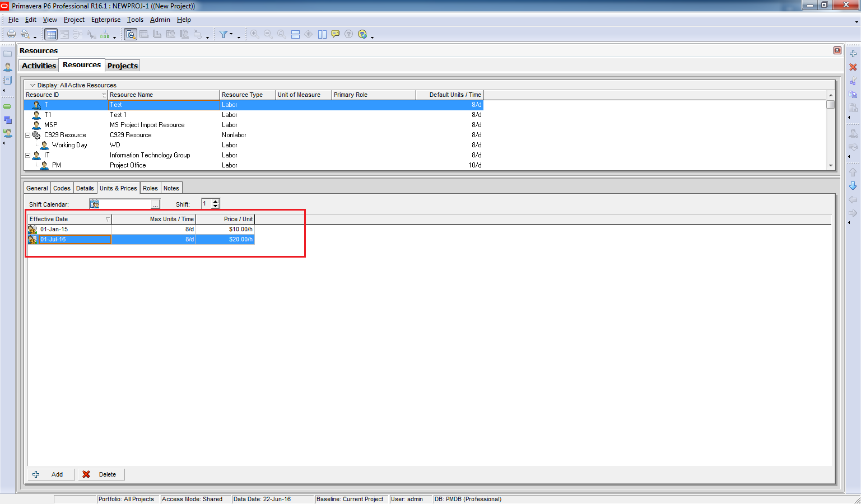Collapse the IT resource group node

(28, 155)
